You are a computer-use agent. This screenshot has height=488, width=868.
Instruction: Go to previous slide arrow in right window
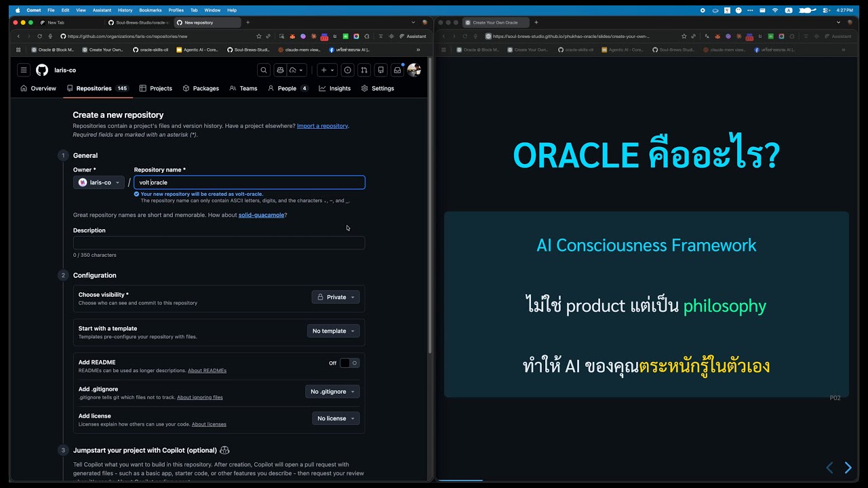829,468
